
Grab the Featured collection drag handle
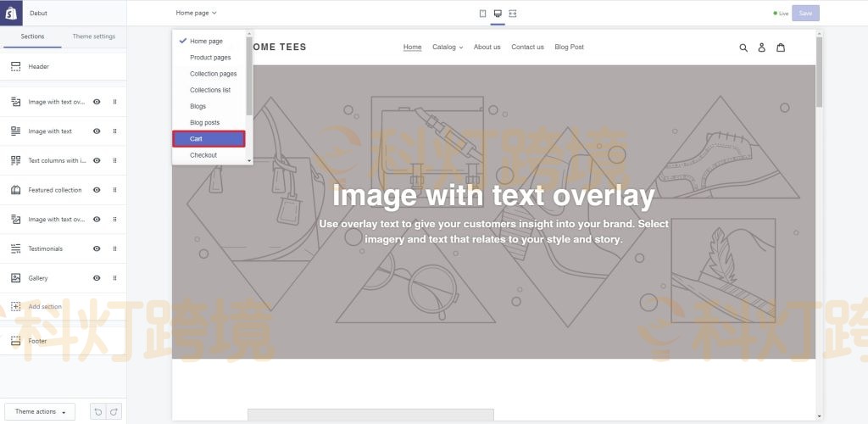[x=114, y=190]
